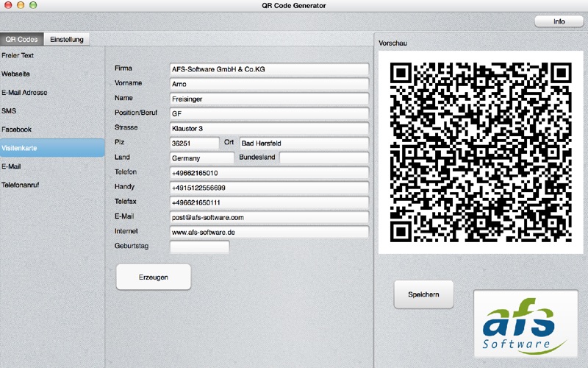The height and width of the screenshot is (368, 588).
Task: Select Webseite QR code type
Action: click(x=15, y=74)
